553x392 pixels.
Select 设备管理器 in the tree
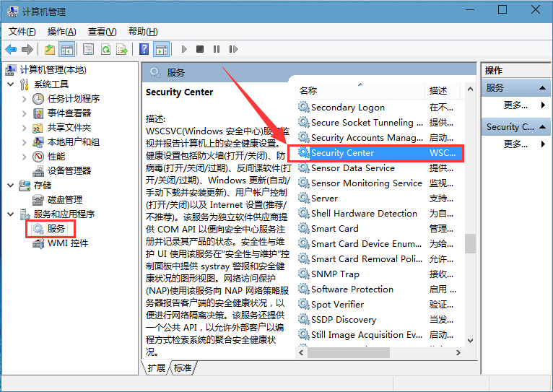[x=69, y=171]
